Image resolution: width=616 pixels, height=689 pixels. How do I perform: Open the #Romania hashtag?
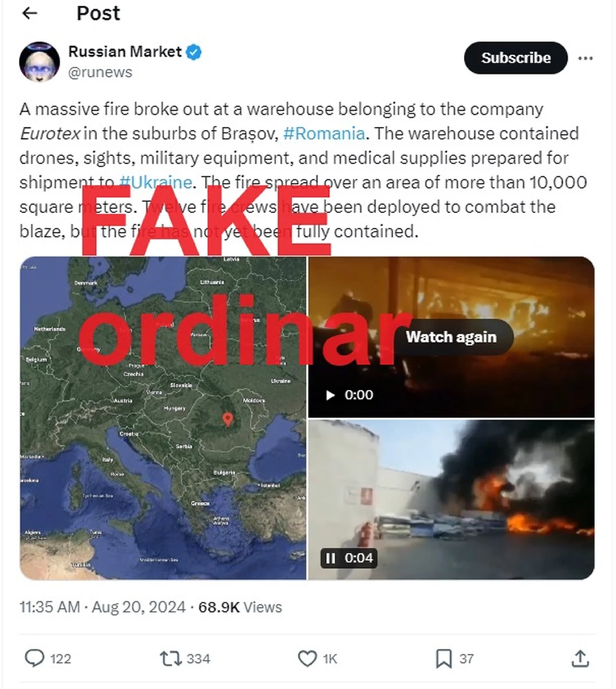click(324, 134)
